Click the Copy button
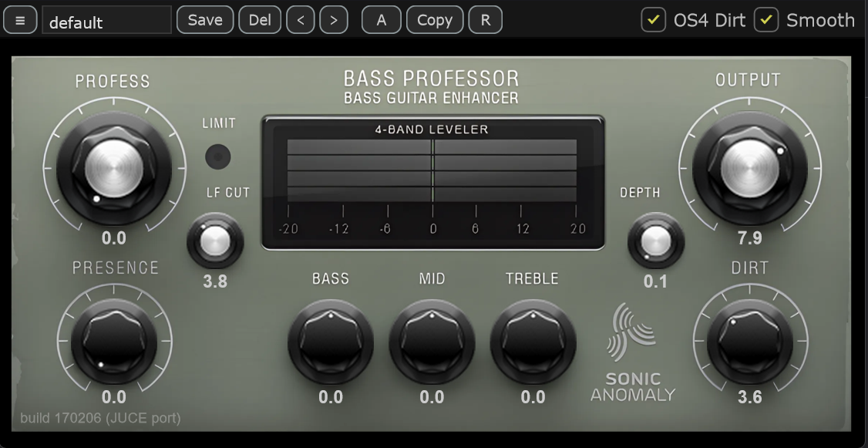868x448 pixels. pos(435,21)
